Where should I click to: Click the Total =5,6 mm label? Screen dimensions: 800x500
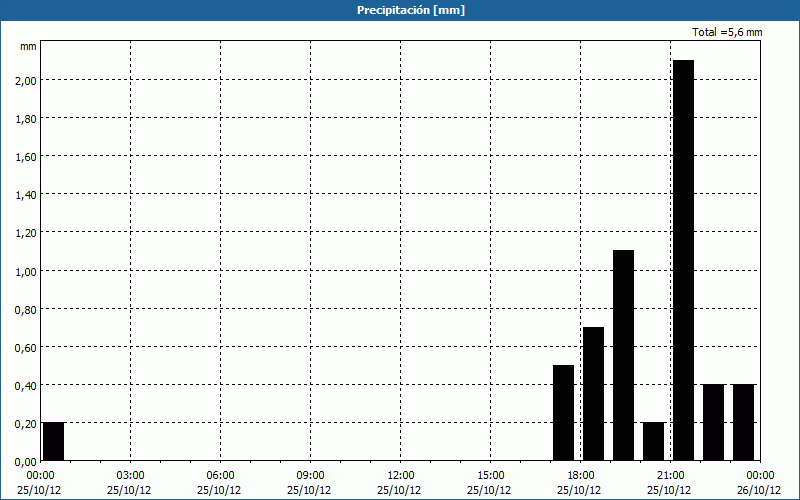pyautogui.click(x=727, y=32)
